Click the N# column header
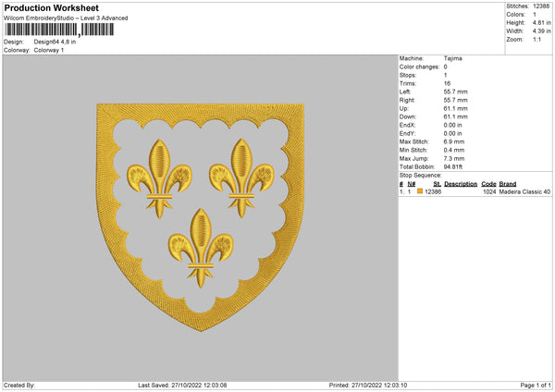 click(412, 184)
